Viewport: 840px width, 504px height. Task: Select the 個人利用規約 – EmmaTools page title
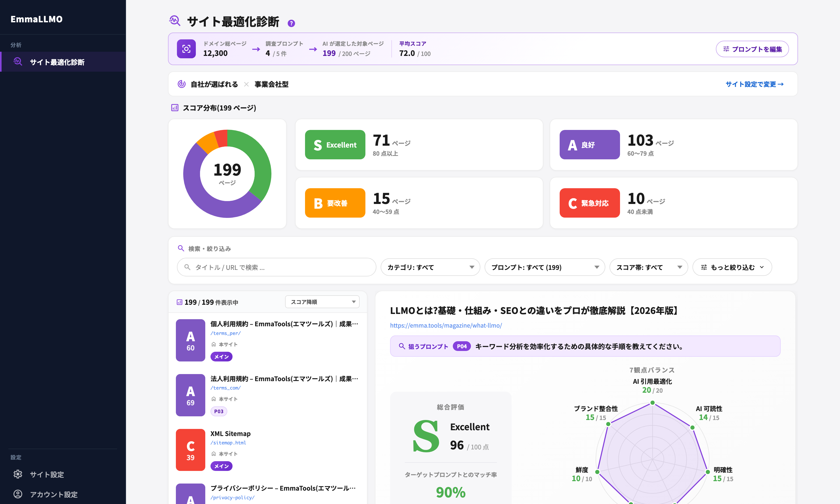pyautogui.click(x=284, y=324)
